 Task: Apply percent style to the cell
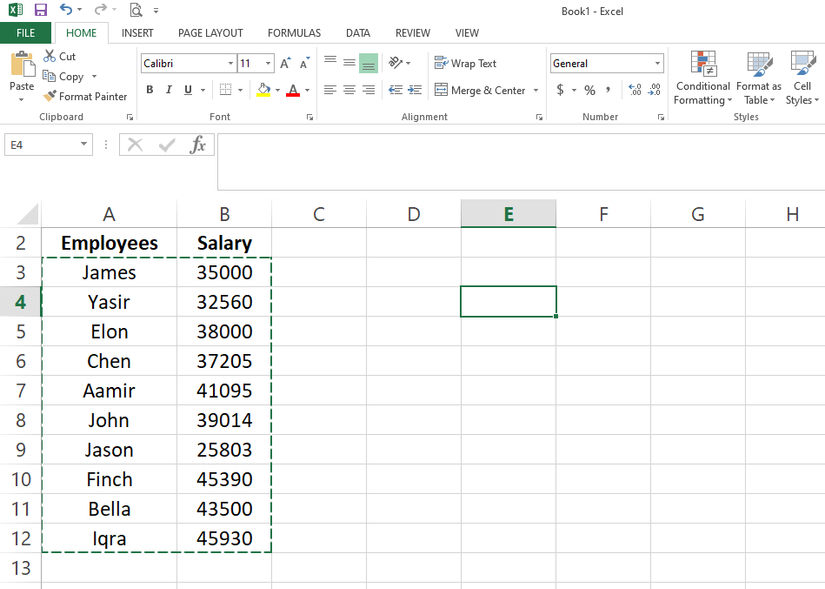590,90
